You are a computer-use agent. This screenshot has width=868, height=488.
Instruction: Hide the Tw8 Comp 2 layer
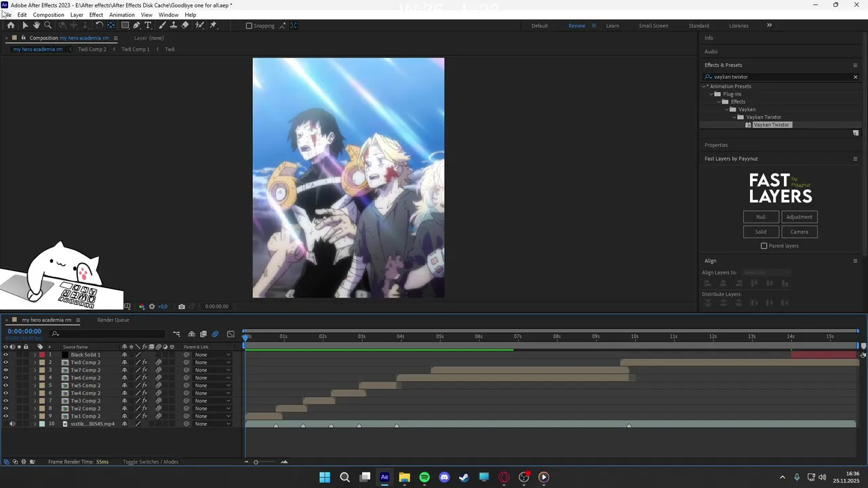point(5,363)
